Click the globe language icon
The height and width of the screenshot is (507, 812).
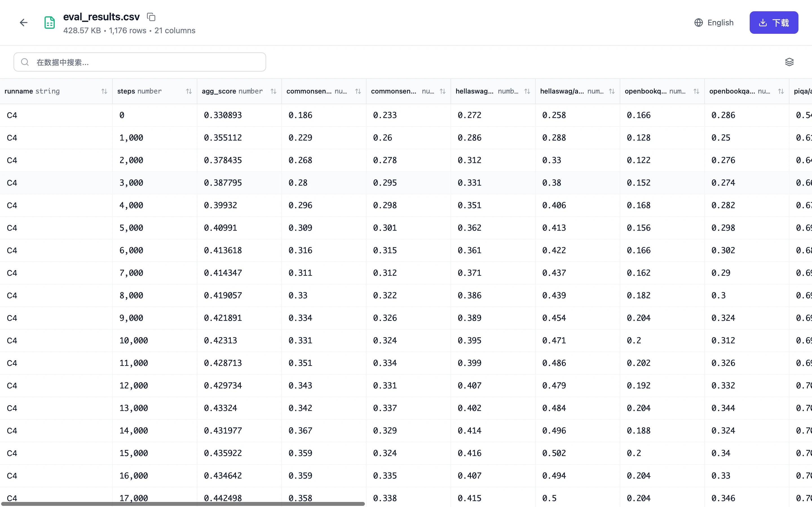tap(698, 23)
